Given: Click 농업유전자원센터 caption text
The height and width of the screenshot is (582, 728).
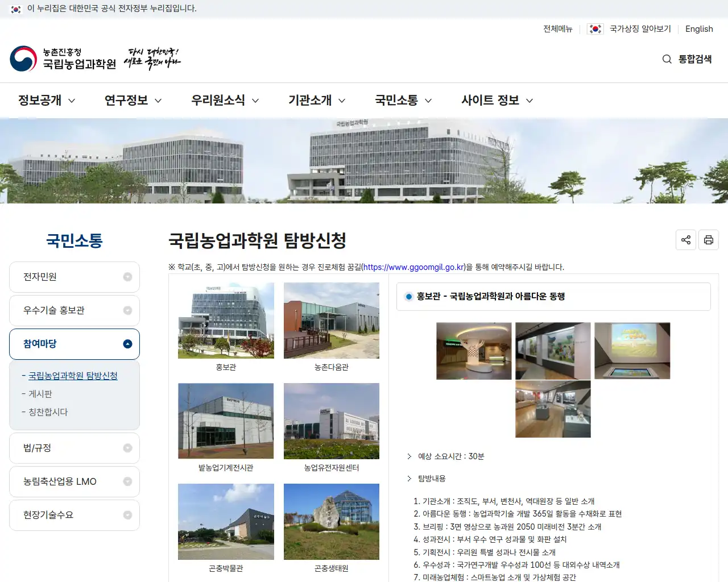Looking at the screenshot, I should coord(332,468).
